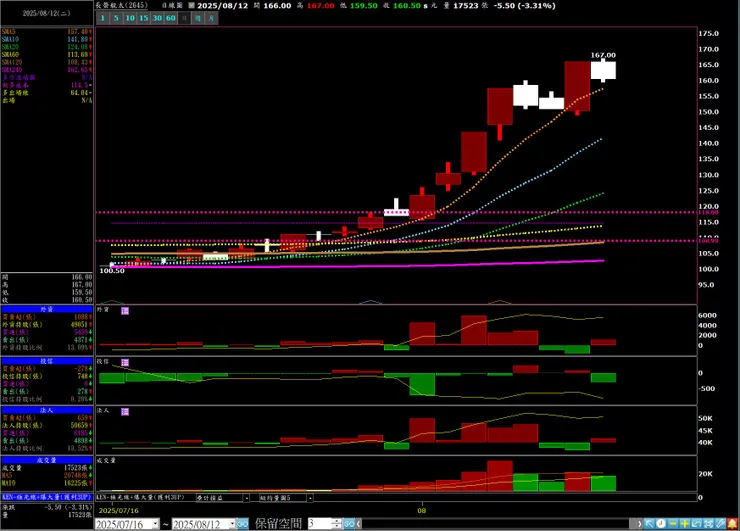Viewport: 740px width, 531px height.
Task: Click the alert bell icon
Action: [732, 524]
